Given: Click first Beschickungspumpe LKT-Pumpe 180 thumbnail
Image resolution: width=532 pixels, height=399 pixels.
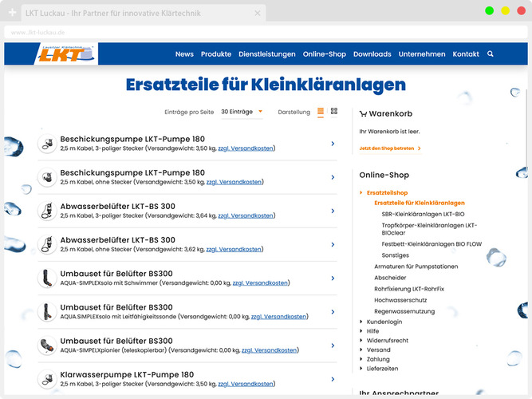Looking at the screenshot, I should [47, 144].
